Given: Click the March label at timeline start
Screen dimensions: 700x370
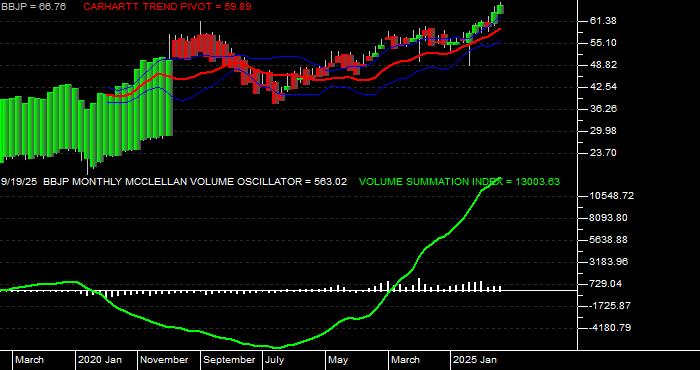Looking at the screenshot, I should click(x=29, y=360).
